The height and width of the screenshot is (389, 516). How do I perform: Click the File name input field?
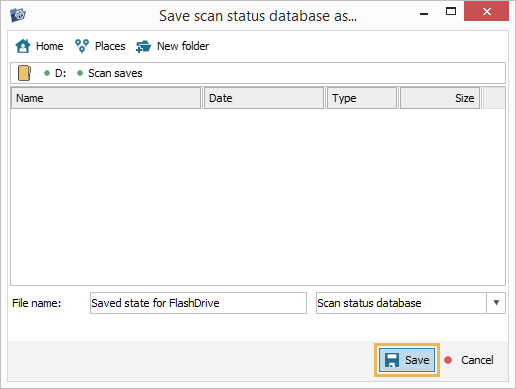pos(198,303)
